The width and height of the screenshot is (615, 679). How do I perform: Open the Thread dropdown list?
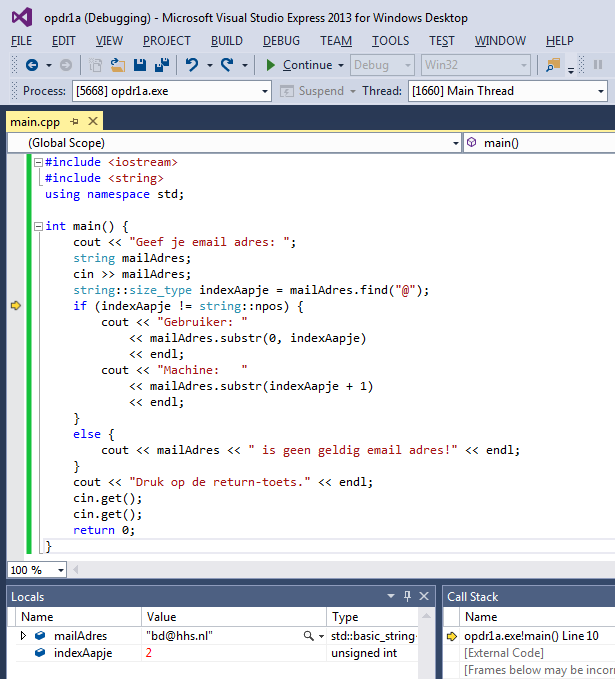point(600,91)
